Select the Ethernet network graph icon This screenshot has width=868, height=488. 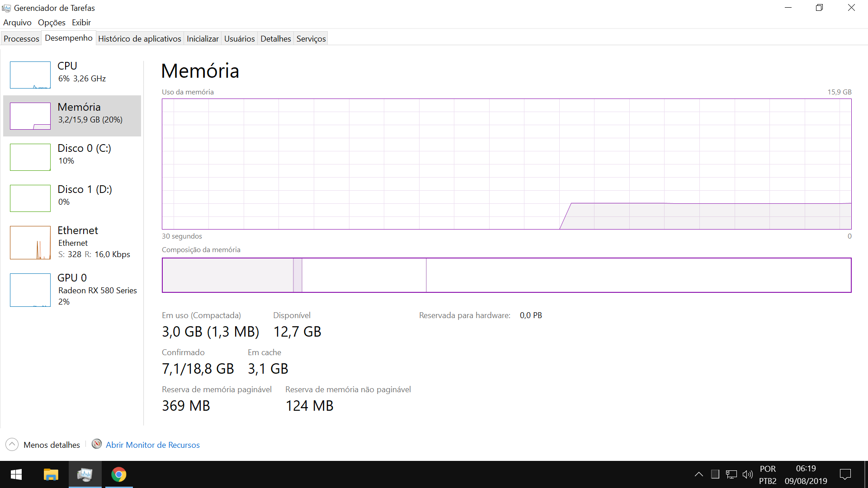pos(30,243)
